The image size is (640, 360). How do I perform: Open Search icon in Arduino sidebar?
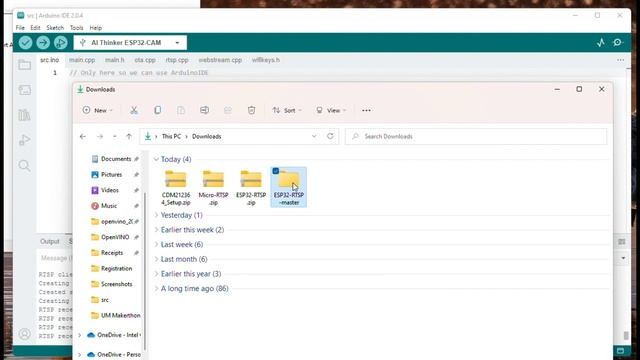24,165
